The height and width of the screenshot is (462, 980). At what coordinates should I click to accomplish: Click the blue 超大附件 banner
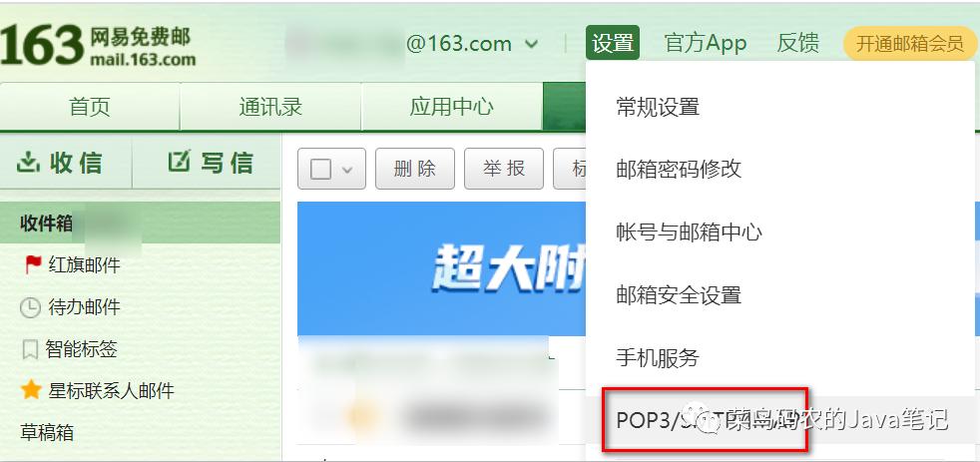(x=441, y=268)
